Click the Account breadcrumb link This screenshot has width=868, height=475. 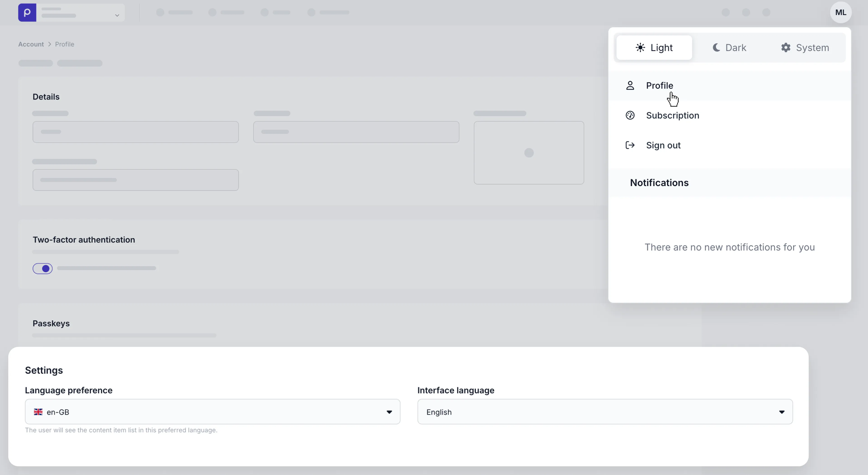pos(31,44)
